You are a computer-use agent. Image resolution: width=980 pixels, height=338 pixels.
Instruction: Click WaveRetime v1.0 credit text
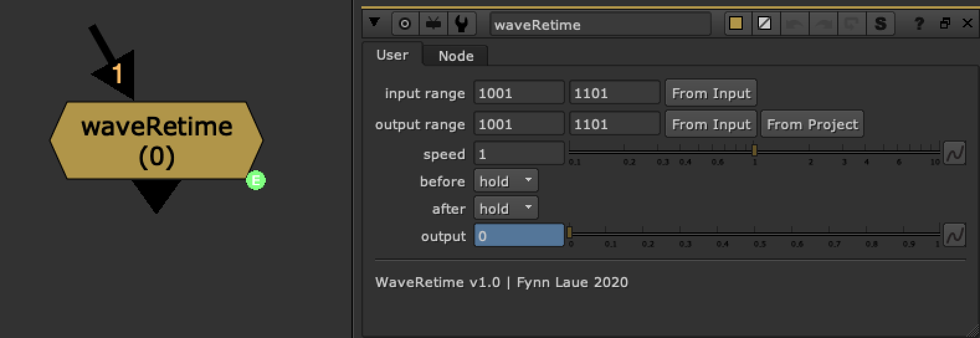pos(502,282)
